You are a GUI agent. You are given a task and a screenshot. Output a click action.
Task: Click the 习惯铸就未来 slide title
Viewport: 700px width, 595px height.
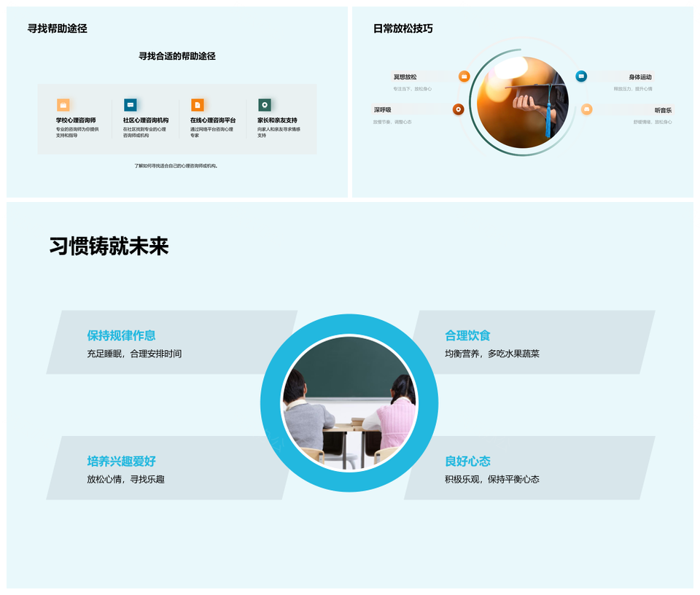tap(109, 246)
